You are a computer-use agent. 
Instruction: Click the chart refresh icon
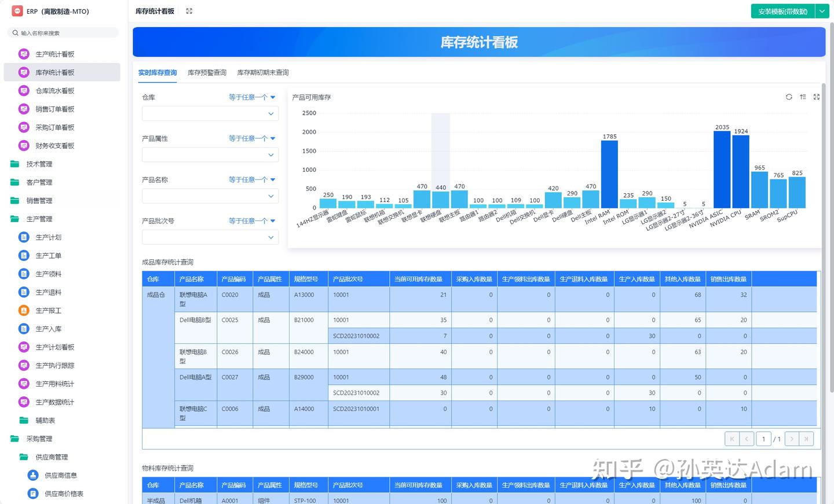(x=789, y=97)
